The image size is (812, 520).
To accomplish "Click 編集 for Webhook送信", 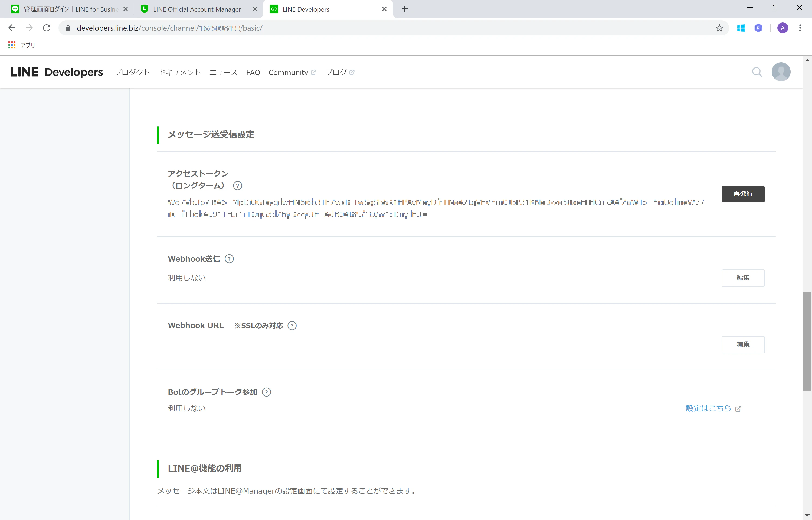I will click(x=743, y=278).
